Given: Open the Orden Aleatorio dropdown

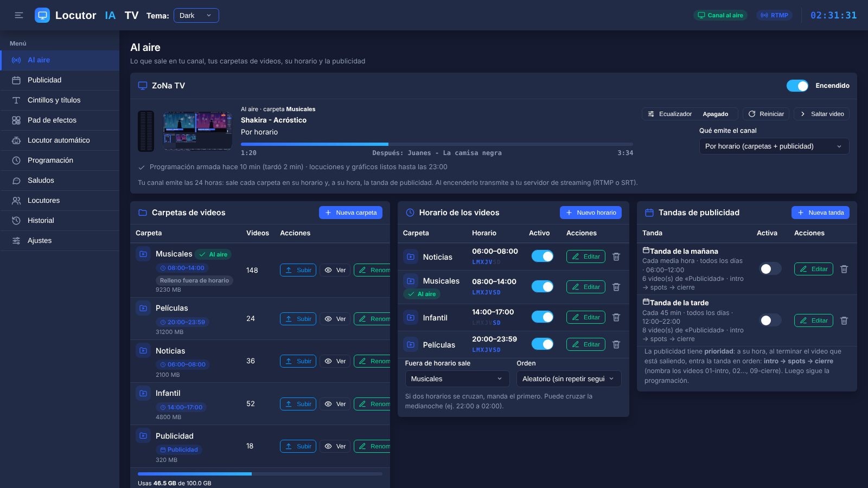Looking at the screenshot, I should (569, 379).
